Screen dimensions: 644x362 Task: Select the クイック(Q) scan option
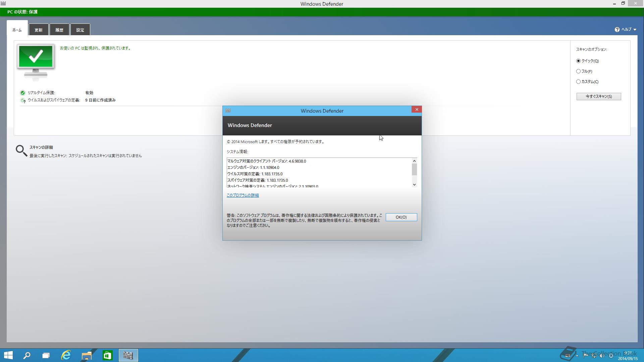(x=587, y=61)
